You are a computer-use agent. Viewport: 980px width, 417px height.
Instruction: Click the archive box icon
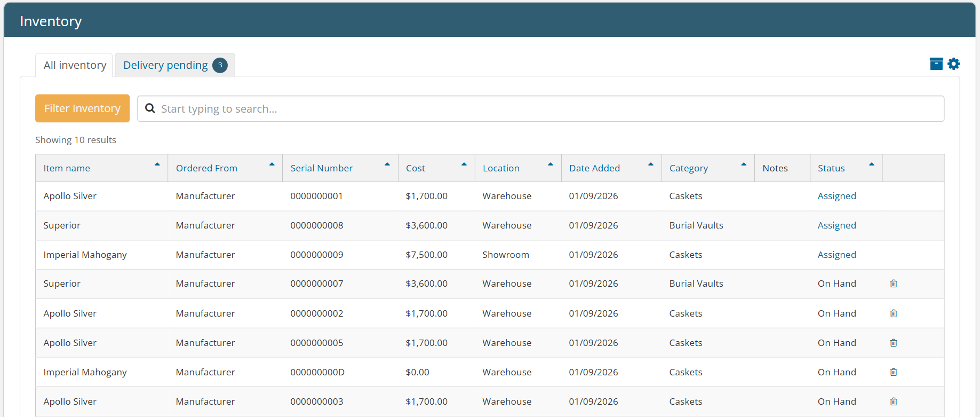click(936, 64)
